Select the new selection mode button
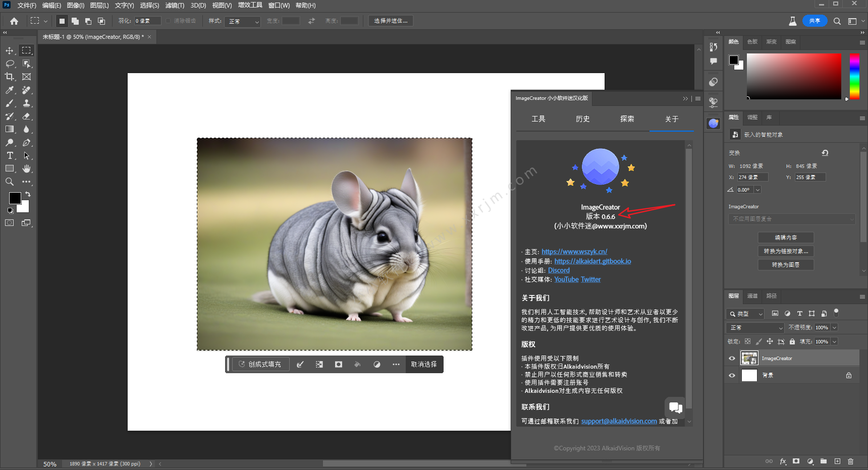The height and width of the screenshot is (470, 868). tap(62, 21)
